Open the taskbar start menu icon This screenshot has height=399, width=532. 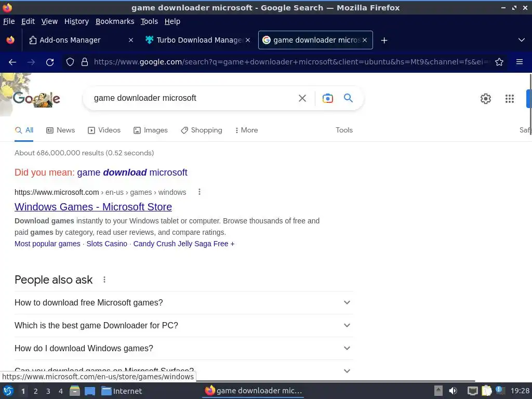click(x=8, y=391)
